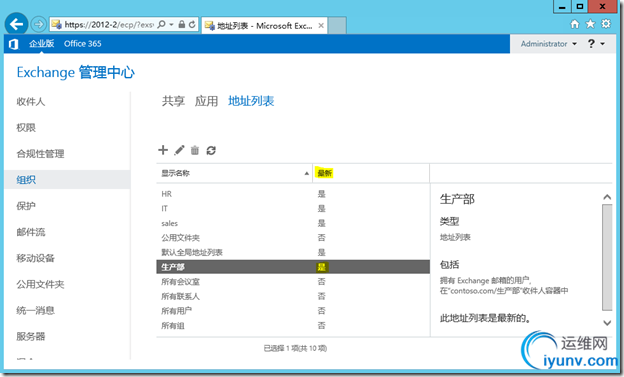Refresh the address list with refresh icon

click(211, 150)
